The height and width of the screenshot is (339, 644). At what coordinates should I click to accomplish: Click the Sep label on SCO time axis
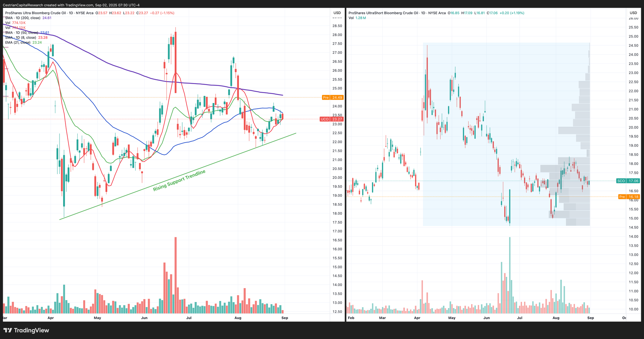tap(591, 318)
